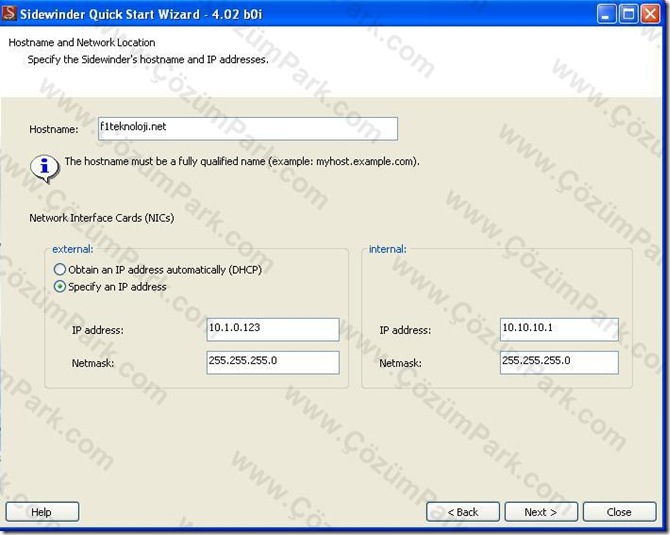Focus the internal IP address field 10.10.10.1
Viewport: 670px width, 535px height.
(x=559, y=329)
